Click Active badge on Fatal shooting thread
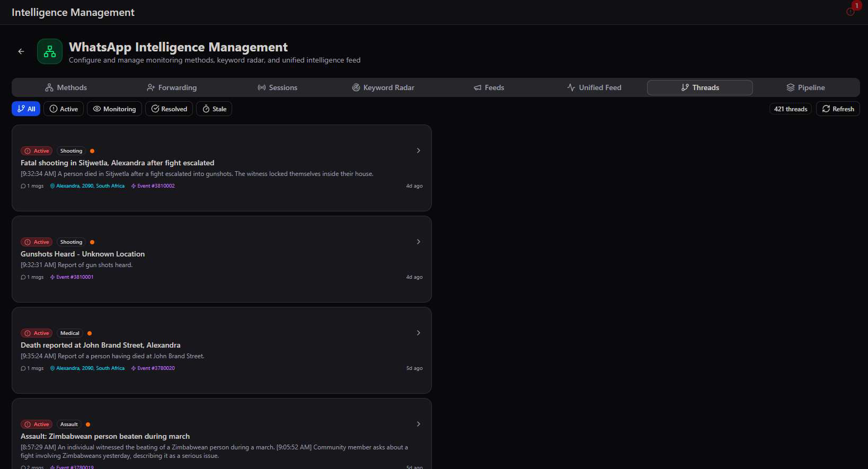This screenshot has height=469, width=868. pos(37,151)
